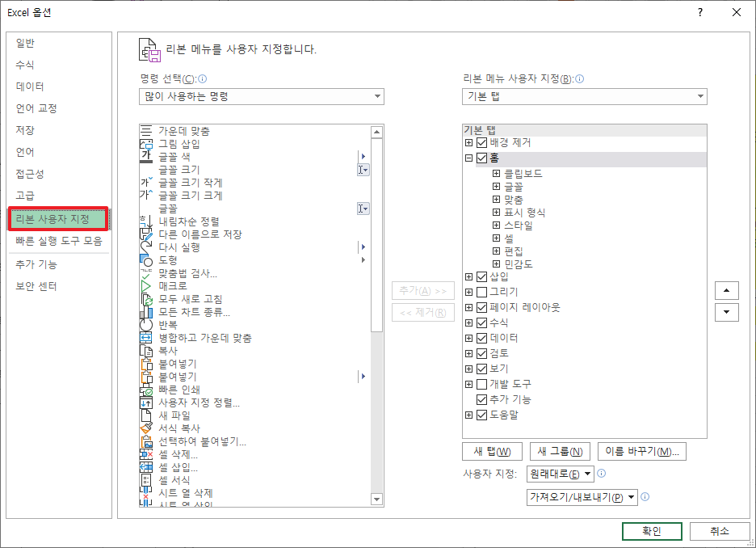
Task: Open the 리본 메뉴 사용자 지정 dropdown
Action: tap(584, 96)
